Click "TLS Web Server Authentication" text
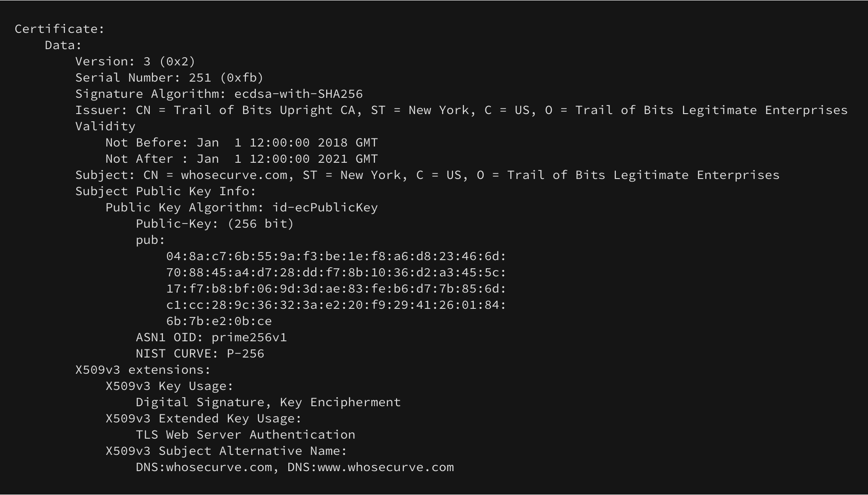868x495 pixels. (245, 435)
